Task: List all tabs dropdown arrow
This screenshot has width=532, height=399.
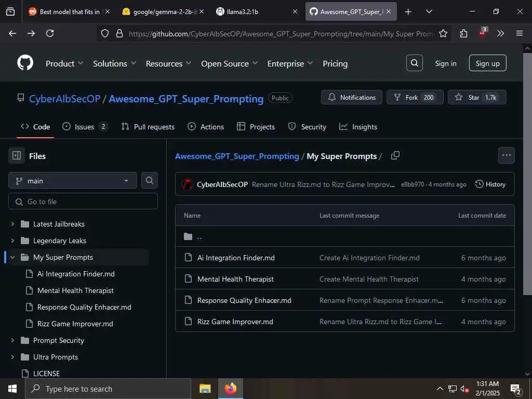Action: click(429, 12)
